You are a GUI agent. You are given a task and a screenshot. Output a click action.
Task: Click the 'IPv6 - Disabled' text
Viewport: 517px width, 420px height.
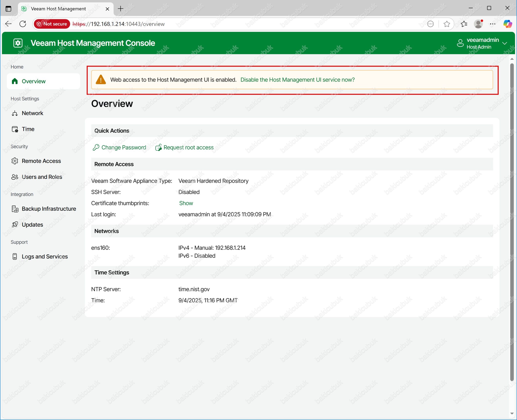[197, 256]
